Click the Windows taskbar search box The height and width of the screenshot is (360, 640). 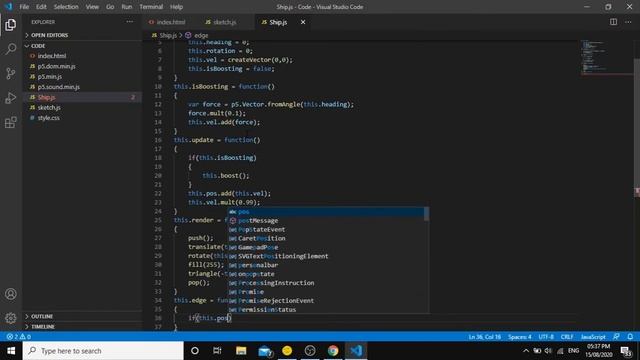pyautogui.click(x=103, y=351)
